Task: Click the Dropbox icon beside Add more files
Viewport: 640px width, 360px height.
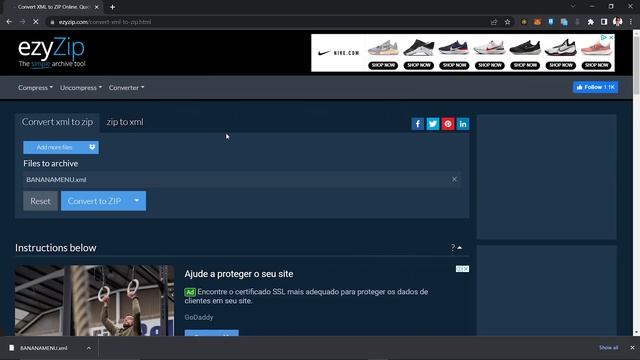Action: 92,147
